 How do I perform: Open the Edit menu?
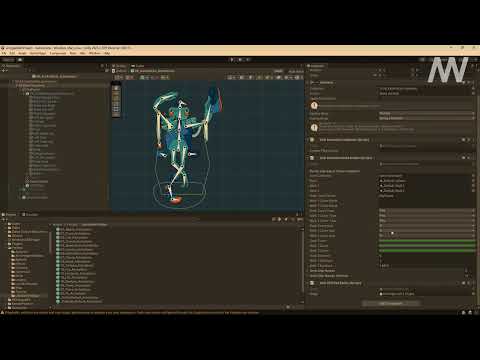12,53
